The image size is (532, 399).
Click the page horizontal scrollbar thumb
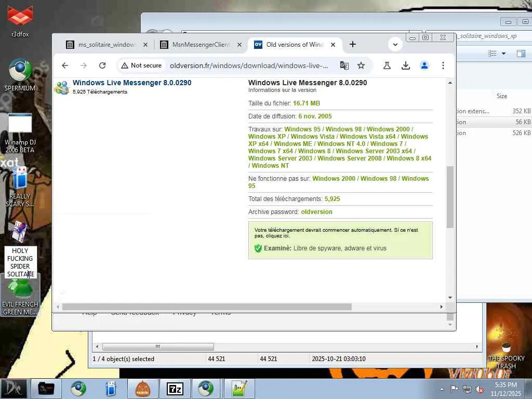tap(207, 307)
